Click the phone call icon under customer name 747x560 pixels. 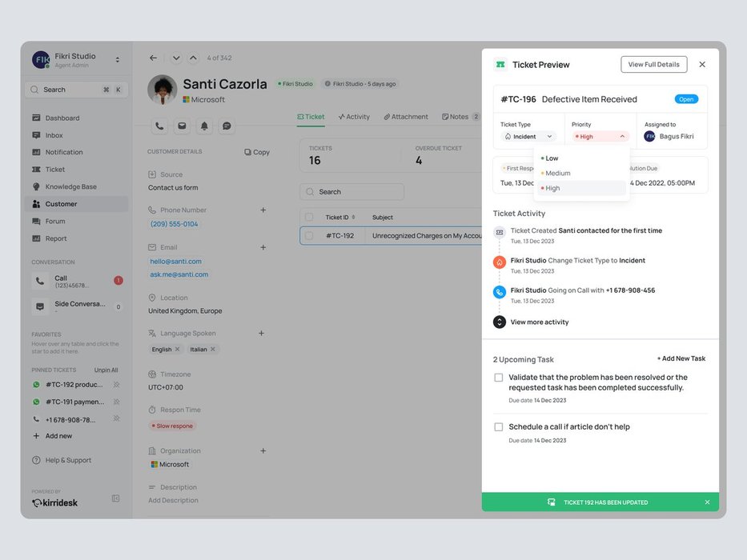click(159, 126)
